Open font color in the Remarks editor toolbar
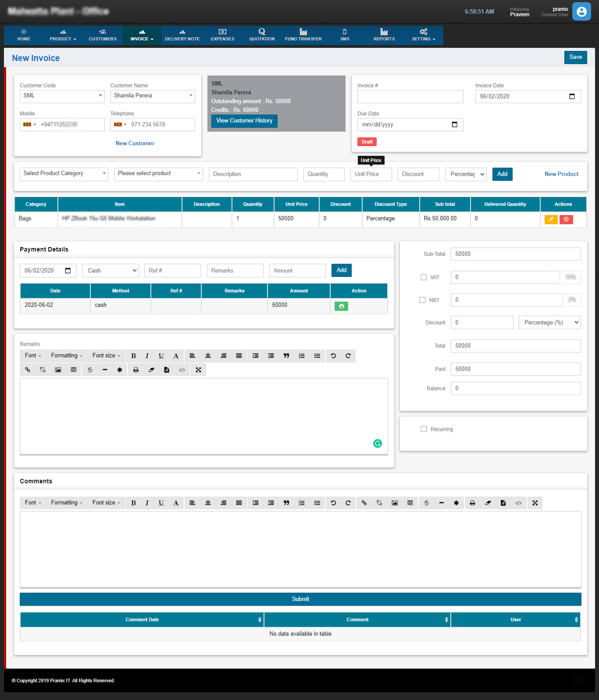 [x=176, y=356]
